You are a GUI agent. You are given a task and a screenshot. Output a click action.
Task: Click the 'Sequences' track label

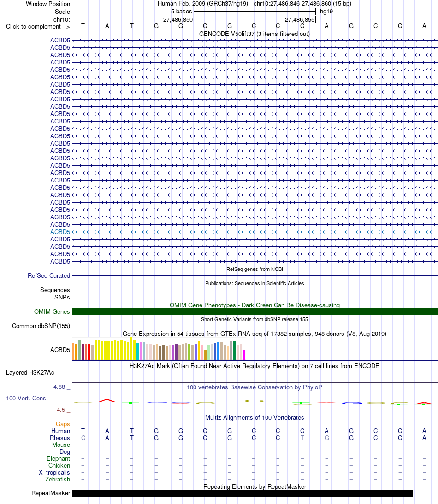pos(55,290)
